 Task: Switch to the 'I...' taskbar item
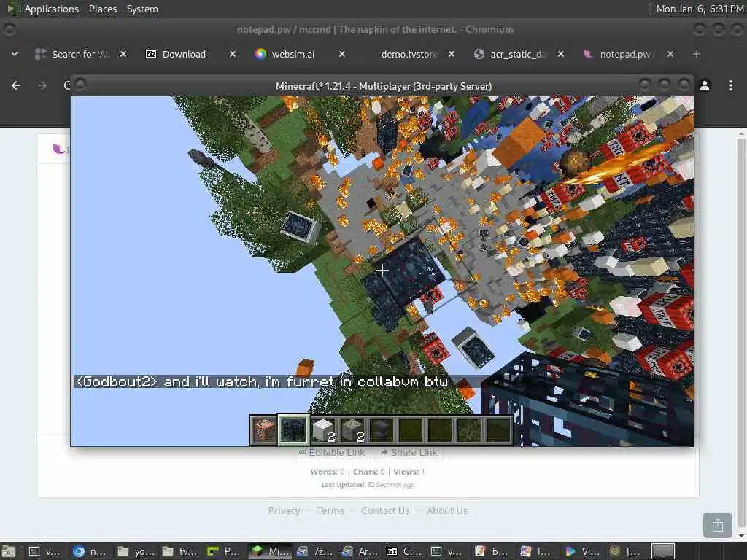(x=535, y=551)
